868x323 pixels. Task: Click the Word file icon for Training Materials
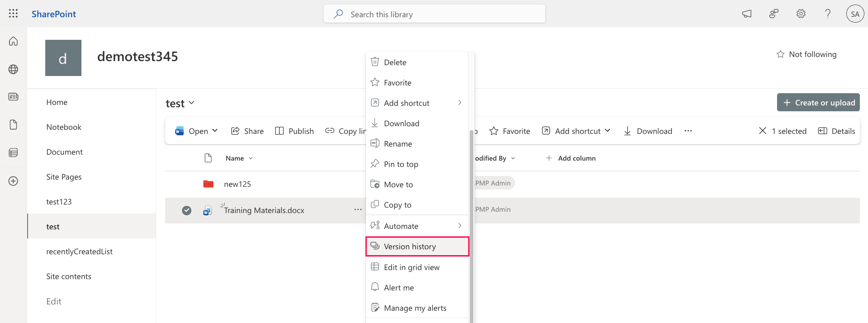click(207, 210)
